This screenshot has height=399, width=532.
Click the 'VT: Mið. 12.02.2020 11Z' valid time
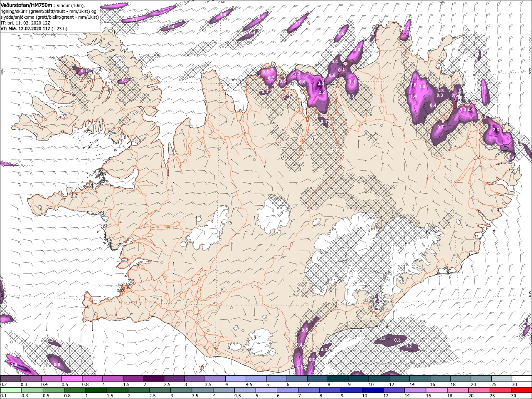coord(25,29)
